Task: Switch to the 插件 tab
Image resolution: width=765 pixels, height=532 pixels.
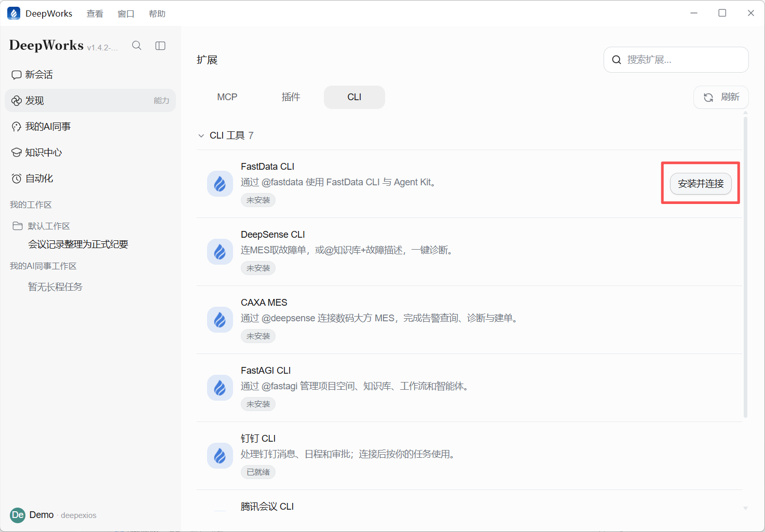Action: click(x=291, y=97)
